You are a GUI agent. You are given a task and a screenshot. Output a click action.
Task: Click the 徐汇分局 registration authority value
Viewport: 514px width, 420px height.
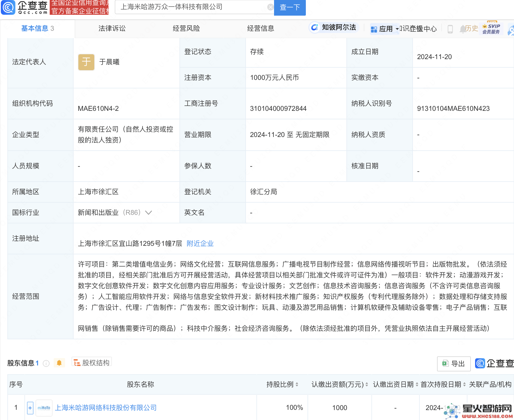(x=264, y=192)
